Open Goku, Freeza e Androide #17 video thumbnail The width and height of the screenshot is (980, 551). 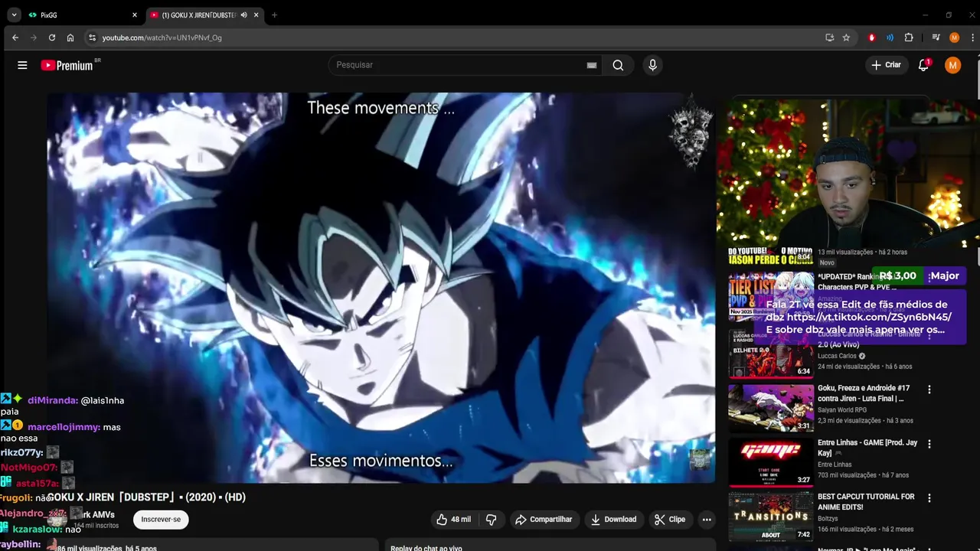pos(771,408)
